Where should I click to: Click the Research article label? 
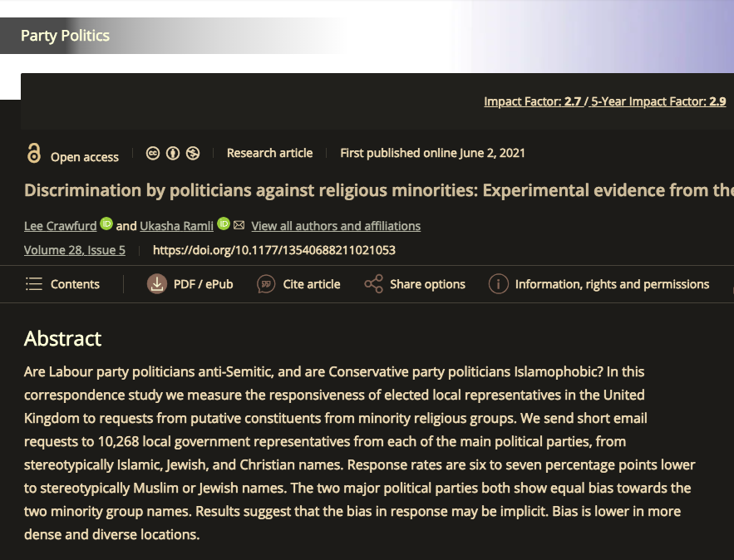(269, 153)
